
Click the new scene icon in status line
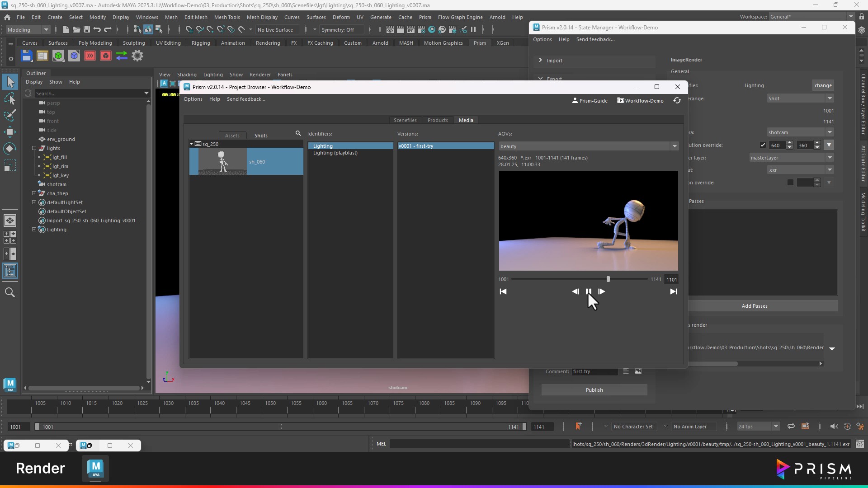click(66, 30)
